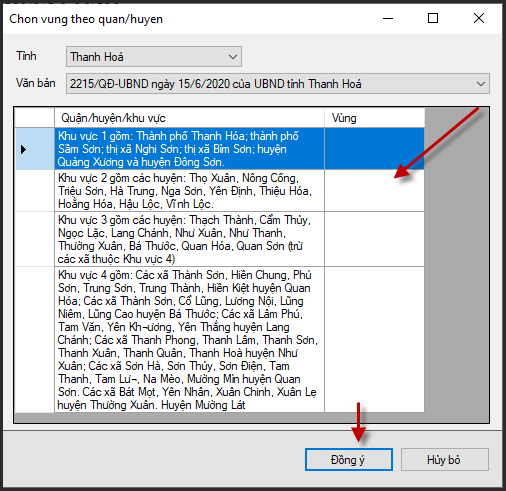The height and width of the screenshot is (491, 506).
Task: Maximize the Chon vung theo quan/huyen window
Action: tap(433, 18)
